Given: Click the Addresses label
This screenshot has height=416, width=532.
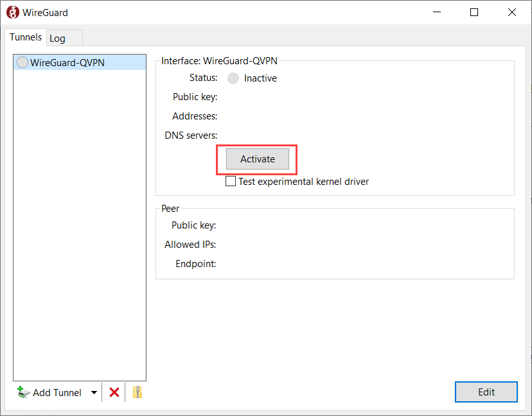Looking at the screenshot, I should (x=195, y=116).
